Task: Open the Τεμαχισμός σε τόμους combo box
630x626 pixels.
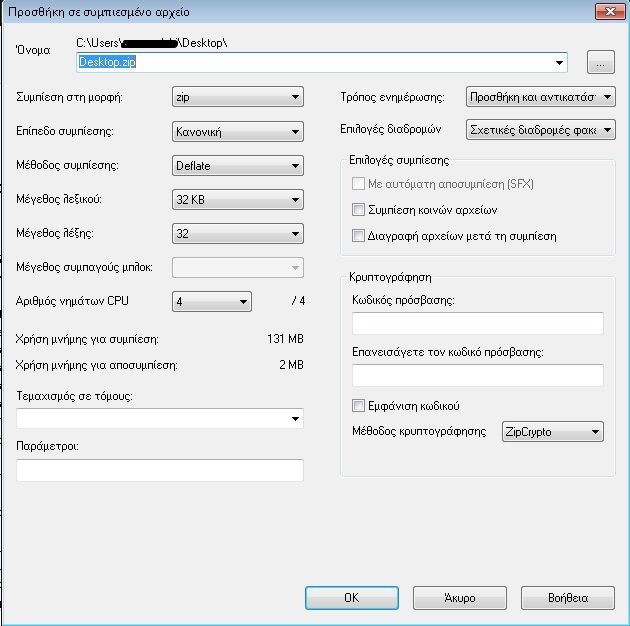Action: click(160, 418)
